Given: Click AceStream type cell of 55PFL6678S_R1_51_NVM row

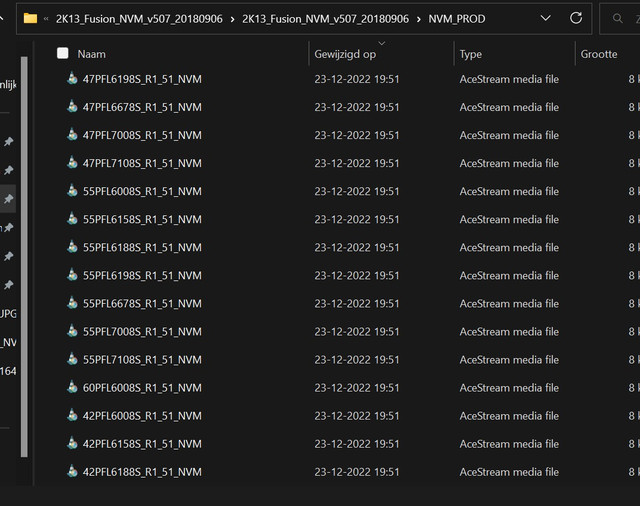Looking at the screenshot, I should 509,304.
